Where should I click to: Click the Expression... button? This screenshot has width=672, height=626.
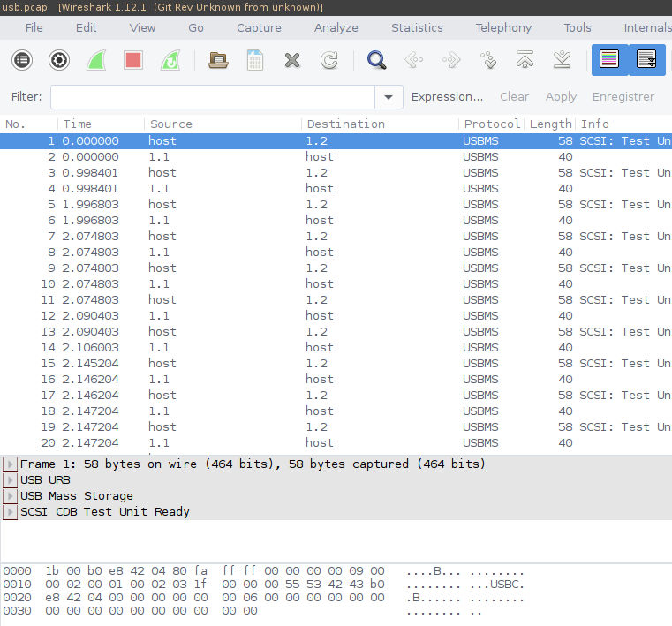[447, 97]
